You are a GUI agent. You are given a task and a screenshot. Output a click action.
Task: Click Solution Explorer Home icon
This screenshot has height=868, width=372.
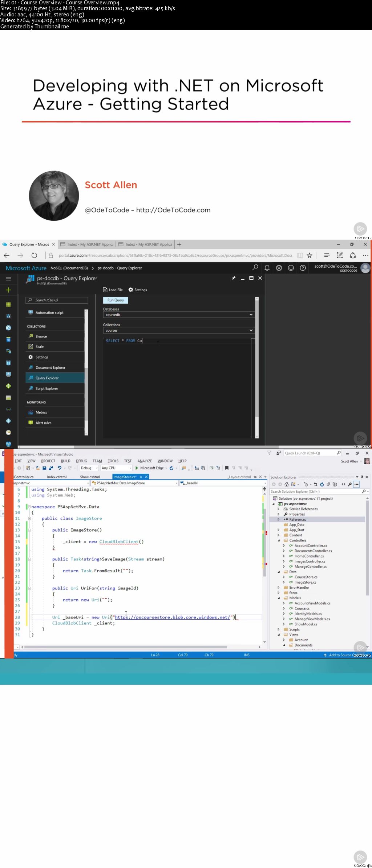[x=287, y=484]
